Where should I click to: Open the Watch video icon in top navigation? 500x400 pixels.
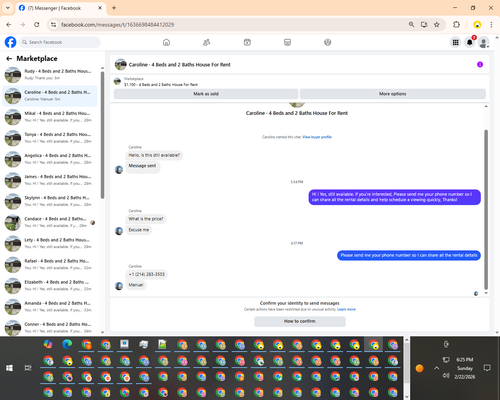[247, 42]
